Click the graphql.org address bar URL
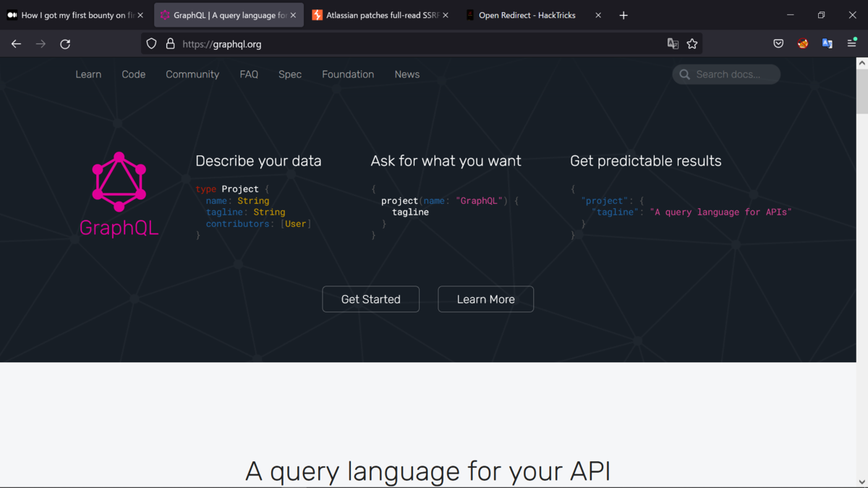The height and width of the screenshot is (488, 868). [x=222, y=44]
